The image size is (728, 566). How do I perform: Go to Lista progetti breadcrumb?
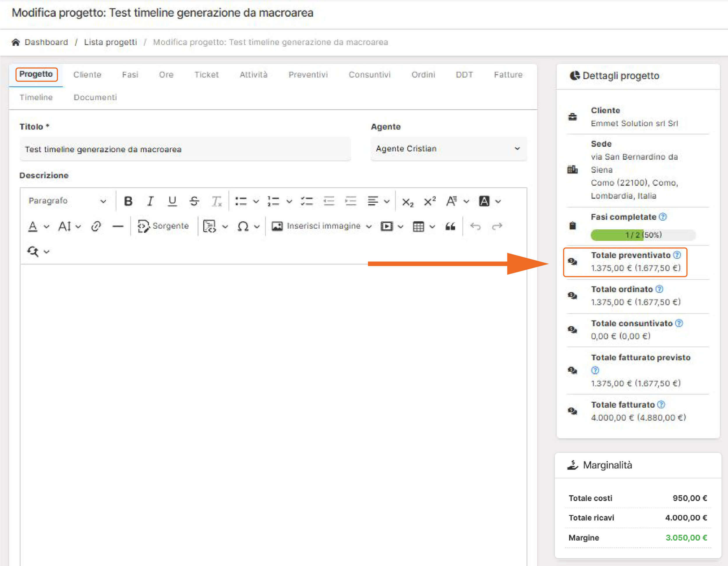pyautogui.click(x=110, y=42)
